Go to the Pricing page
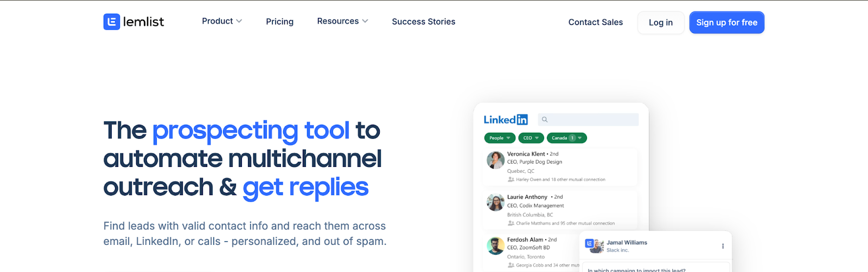This screenshot has height=272, width=868. tap(279, 22)
